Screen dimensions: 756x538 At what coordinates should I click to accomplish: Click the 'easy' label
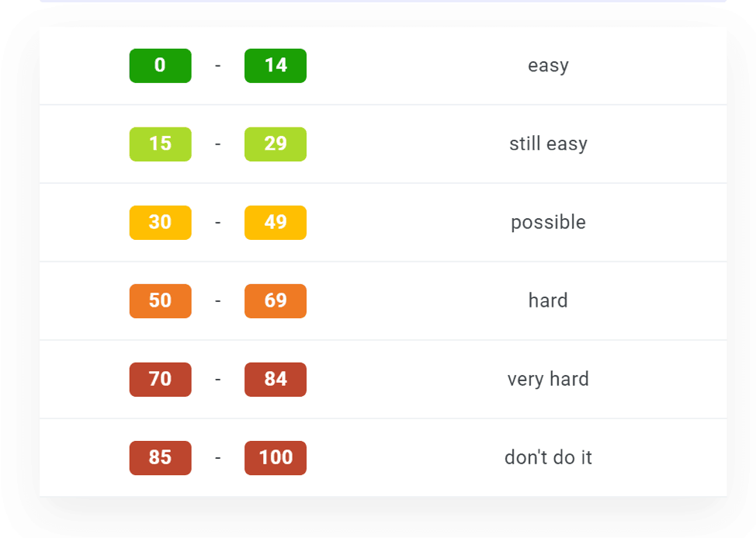point(548,65)
